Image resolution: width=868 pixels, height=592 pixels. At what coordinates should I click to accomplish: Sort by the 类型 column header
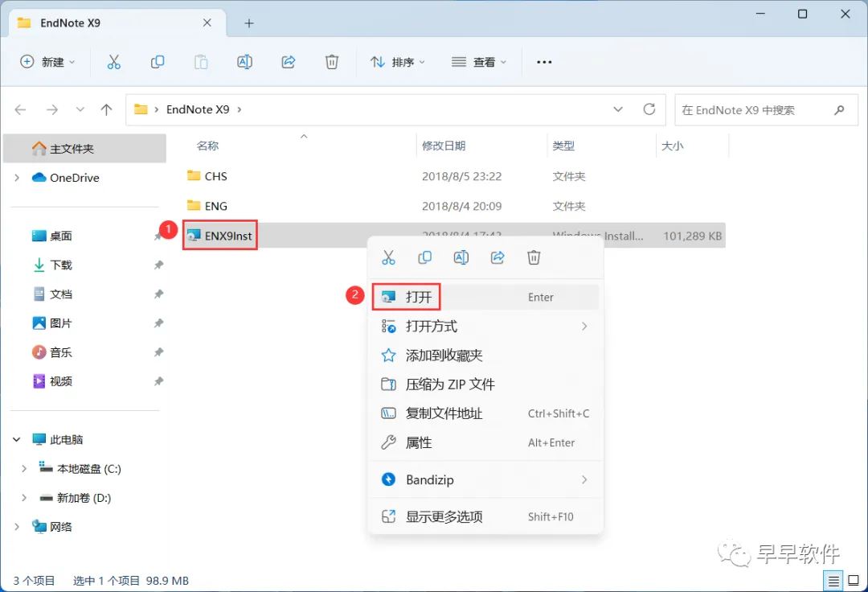tap(563, 146)
